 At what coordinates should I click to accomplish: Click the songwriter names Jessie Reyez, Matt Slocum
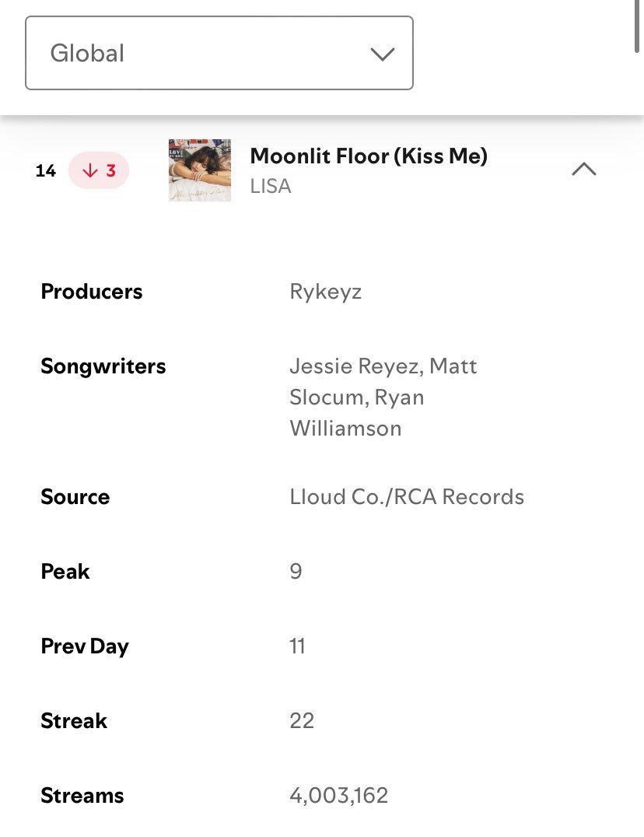pos(383,382)
